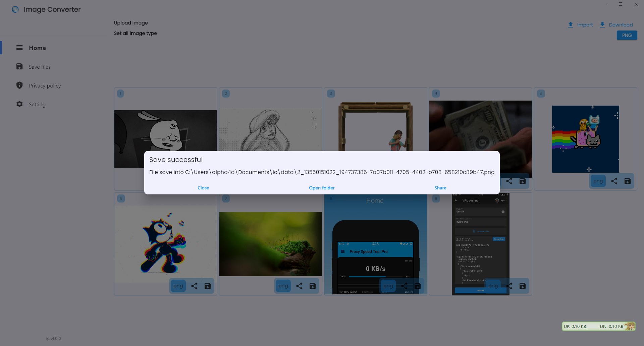Click the "Set all image type" label

[135, 33]
